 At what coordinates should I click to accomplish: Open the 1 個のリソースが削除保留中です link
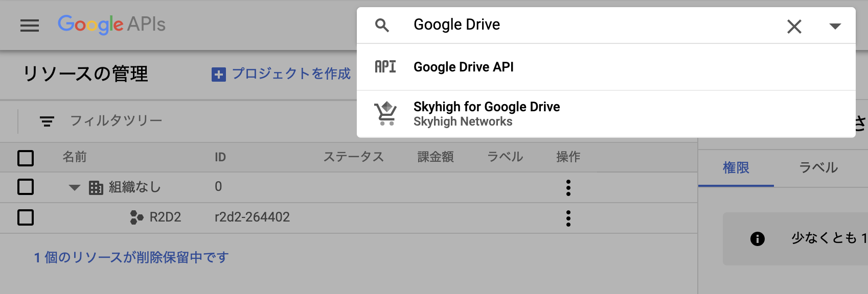coord(131,257)
